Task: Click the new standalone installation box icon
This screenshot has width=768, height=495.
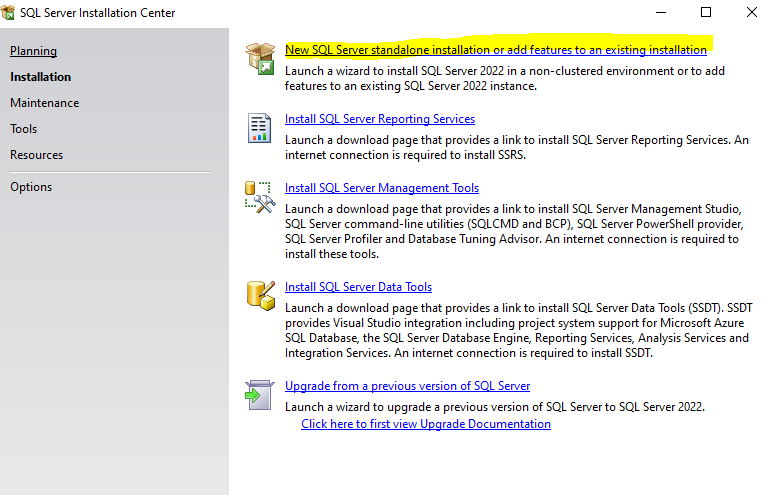Action: coord(260,59)
